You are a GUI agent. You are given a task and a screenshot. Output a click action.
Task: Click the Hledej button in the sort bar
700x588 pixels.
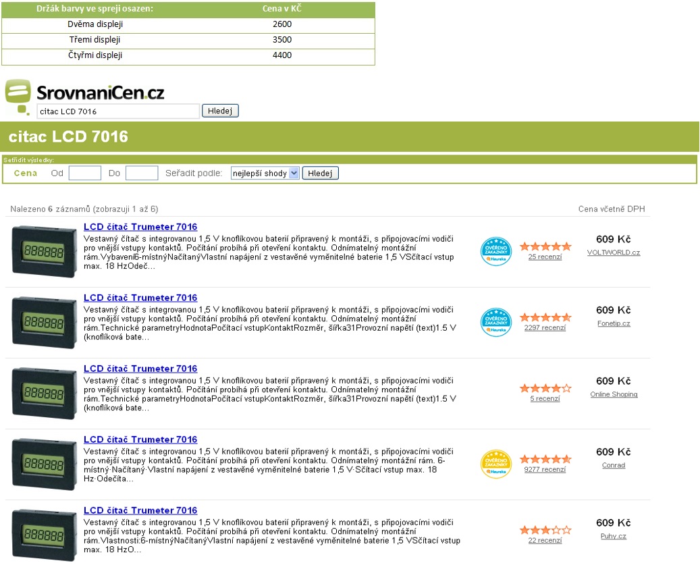(x=320, y=173)
